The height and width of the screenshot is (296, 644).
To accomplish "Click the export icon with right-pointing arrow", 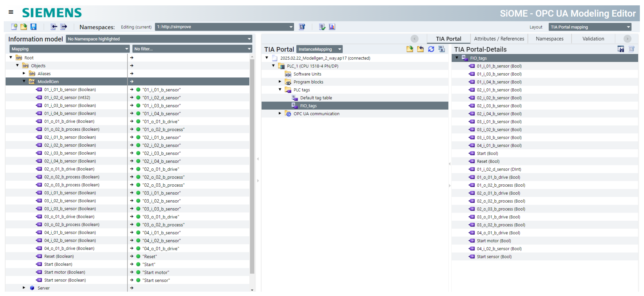I will click(x=64, y=27).
